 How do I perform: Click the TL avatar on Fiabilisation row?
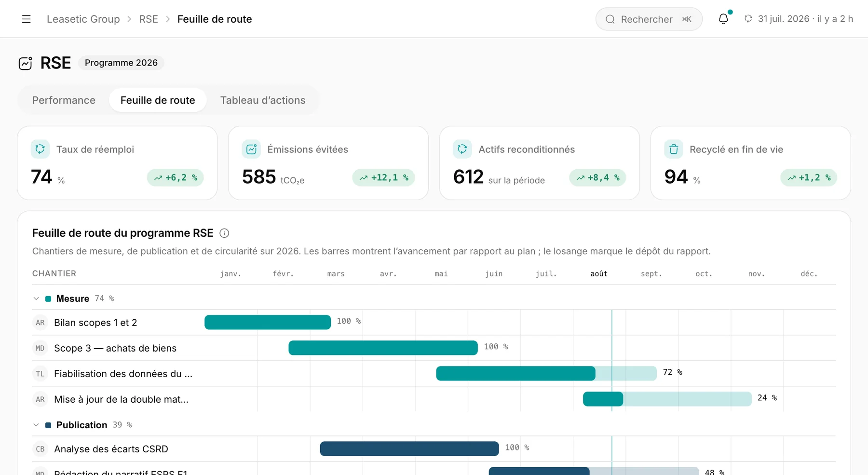pyautogui.click(x=40, y=374)
